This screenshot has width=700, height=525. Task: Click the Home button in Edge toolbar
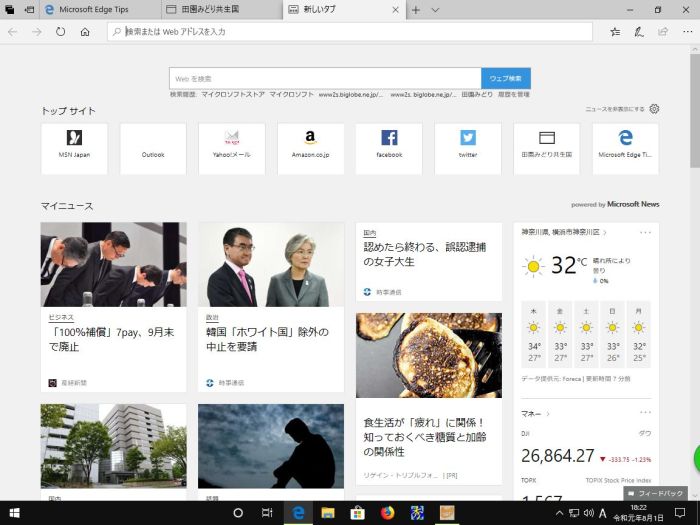coord(85,32)
